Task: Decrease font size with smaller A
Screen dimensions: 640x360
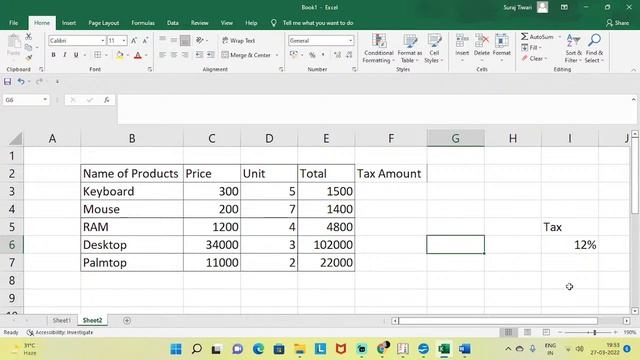Action: click(145, 40)
